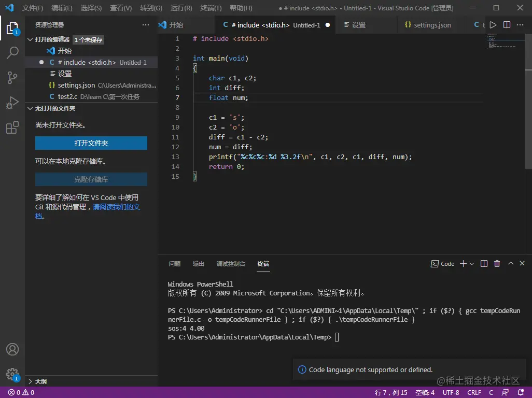This screenshot has height=398, width=532.
Task: Select language mode C in status bar
Action: (491, 393)
